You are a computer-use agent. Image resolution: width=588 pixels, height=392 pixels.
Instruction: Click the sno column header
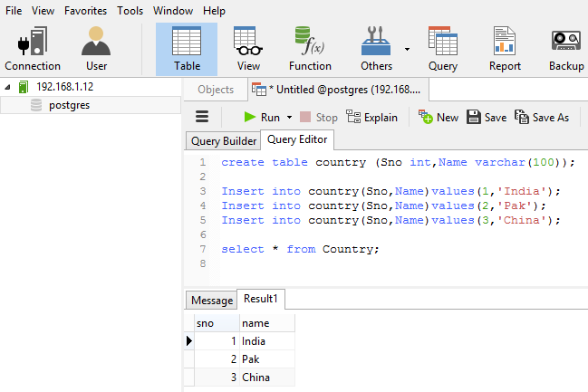click(x=217, y=323)
